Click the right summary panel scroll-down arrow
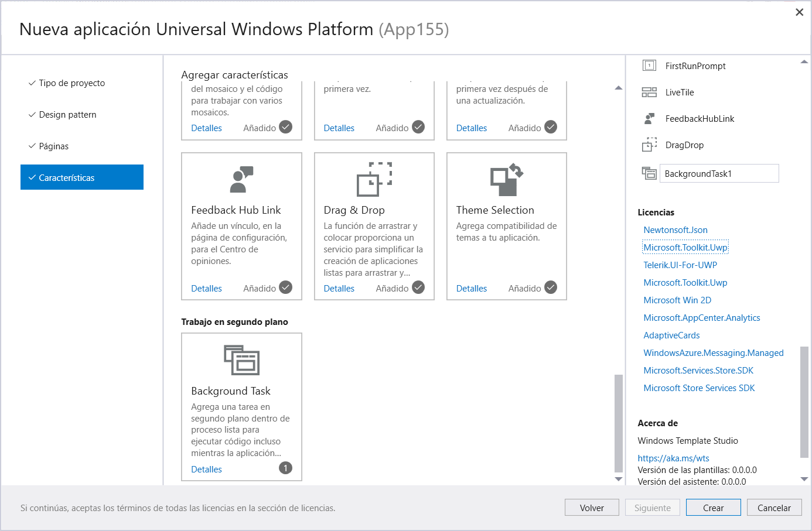Image resolution: width=812 pixels, height=531 pixels. pos(804,479)
